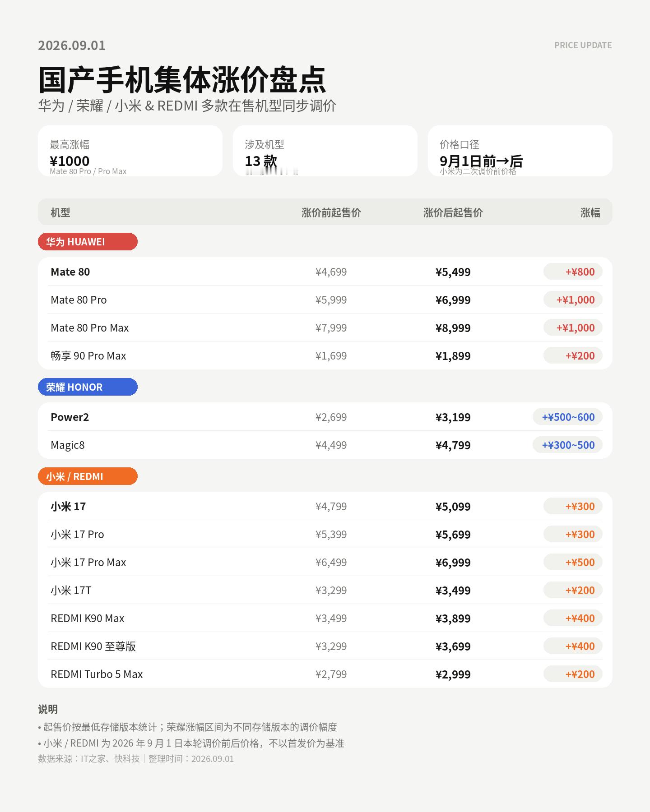The image size is (650, 812).
Task: Click the Mate 80 Pro model name
Action: 79,300
